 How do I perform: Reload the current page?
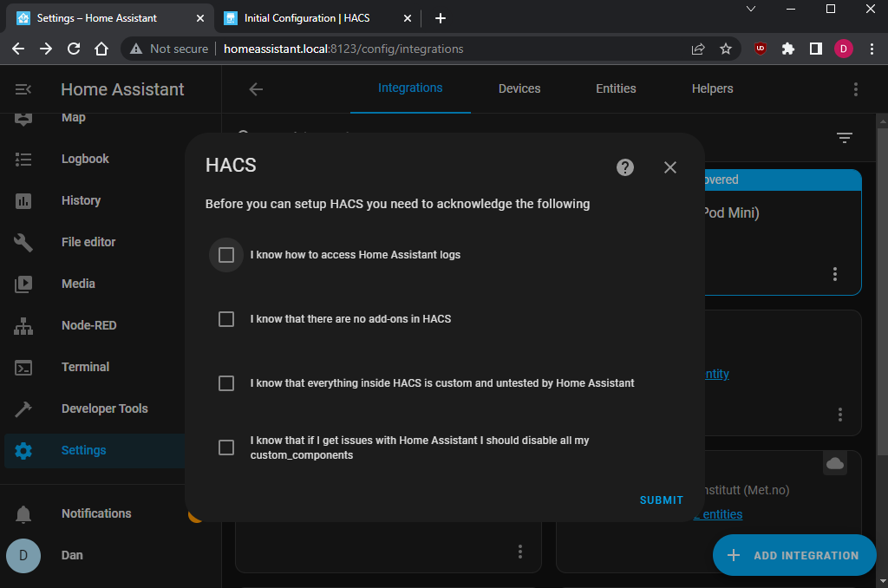pyautogui.click(x=74, y=49)
